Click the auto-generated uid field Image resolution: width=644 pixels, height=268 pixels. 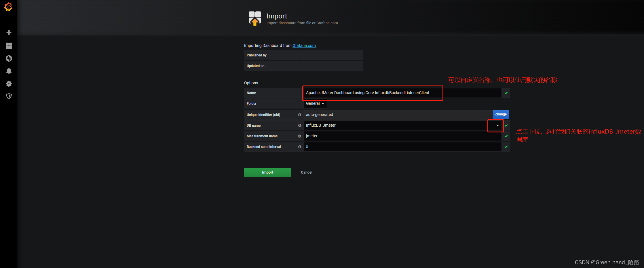398,115
